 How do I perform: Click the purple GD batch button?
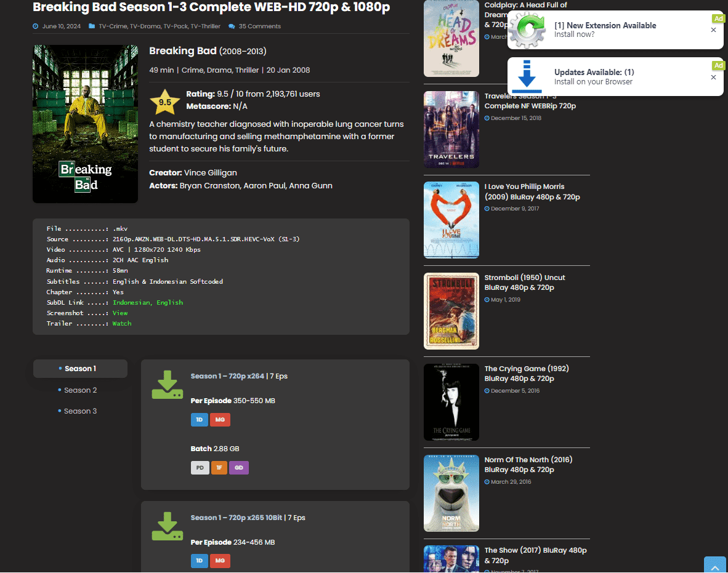coord(238,468)
